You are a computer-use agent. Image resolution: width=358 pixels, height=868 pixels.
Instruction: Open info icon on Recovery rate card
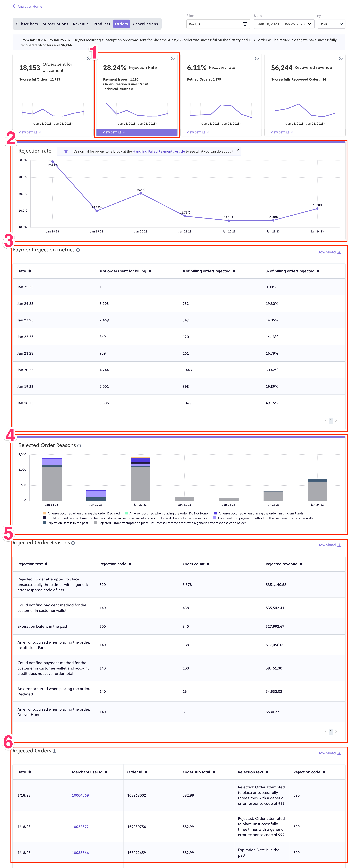[x=257, y=58]
